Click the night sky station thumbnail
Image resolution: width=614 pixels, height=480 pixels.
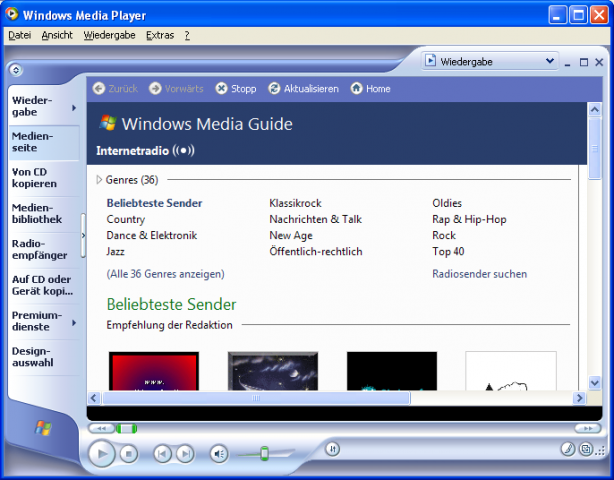[x=273, y=371]
